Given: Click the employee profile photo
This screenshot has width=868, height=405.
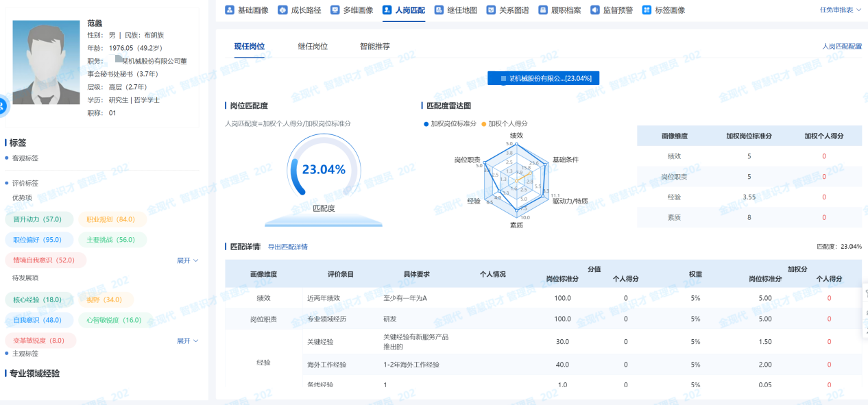Looking at the screenshot, I should (46, 62).
